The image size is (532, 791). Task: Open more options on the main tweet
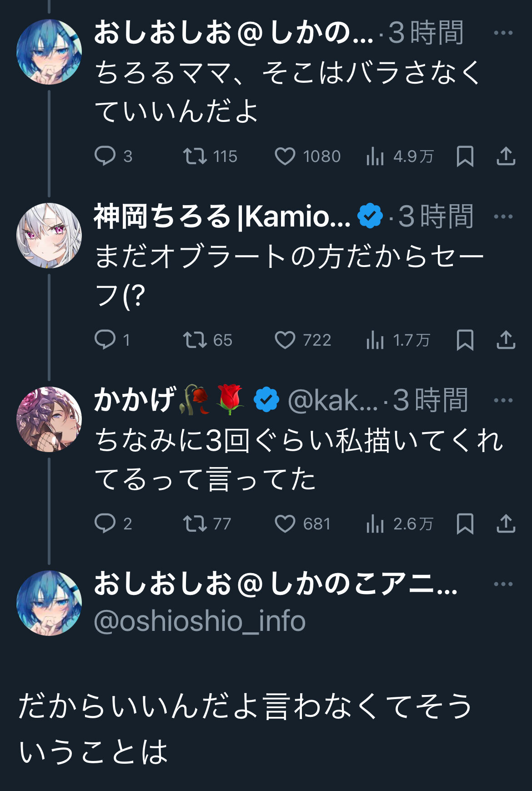(503, 584)
